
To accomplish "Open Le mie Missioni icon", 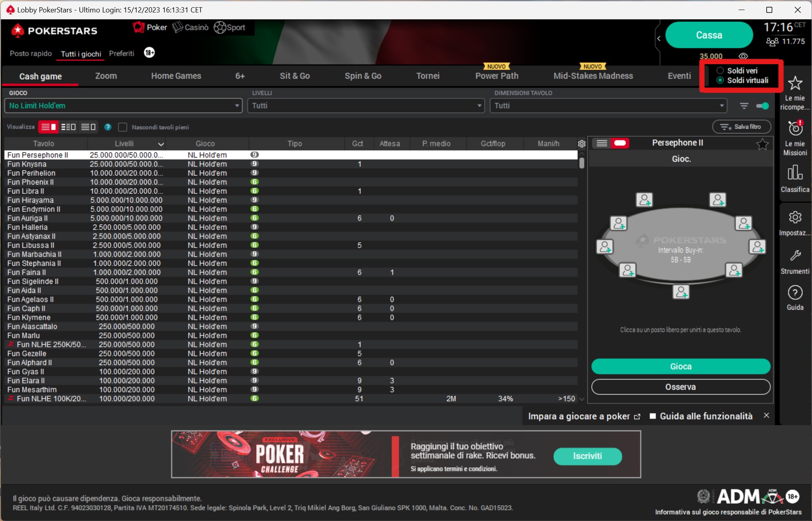I will [x=795, y=128].
